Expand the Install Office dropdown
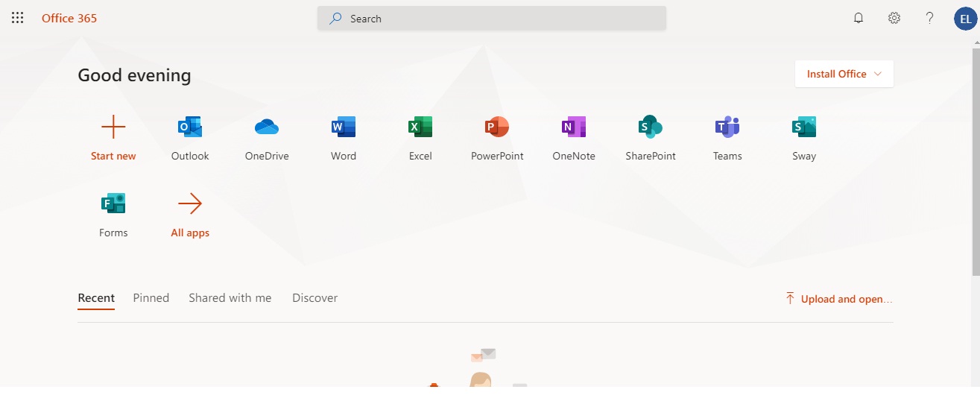Viewport: 980px width, 401px height. pos(844,74)
